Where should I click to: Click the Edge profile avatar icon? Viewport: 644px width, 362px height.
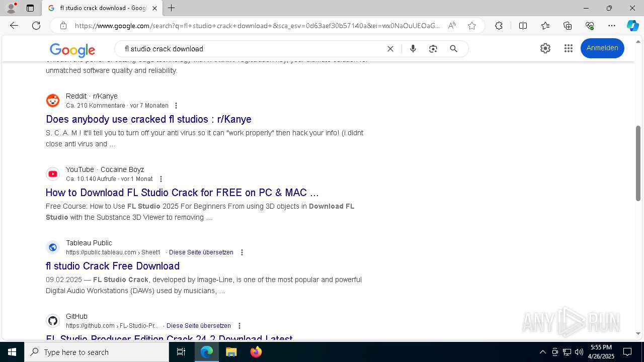(x=11, y=8)
